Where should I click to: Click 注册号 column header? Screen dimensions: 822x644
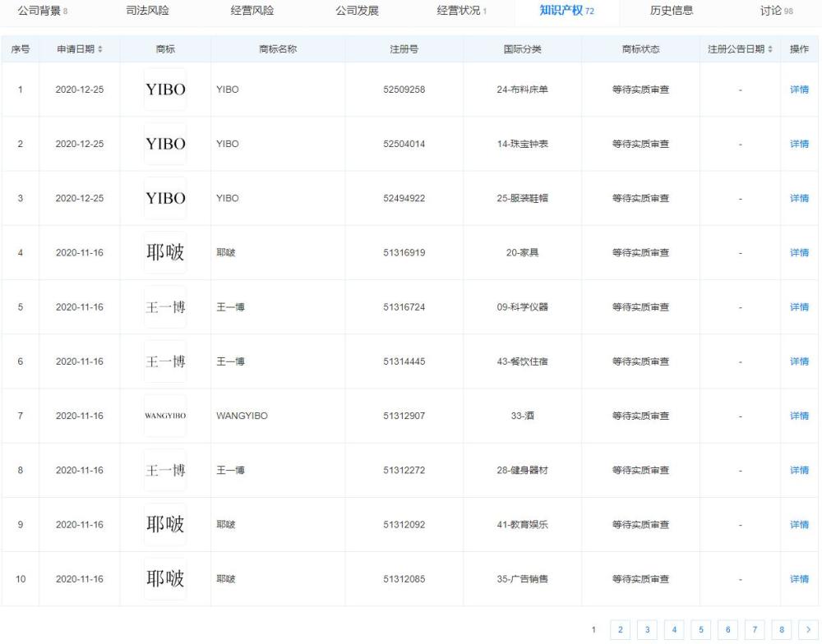pos(404,49)
